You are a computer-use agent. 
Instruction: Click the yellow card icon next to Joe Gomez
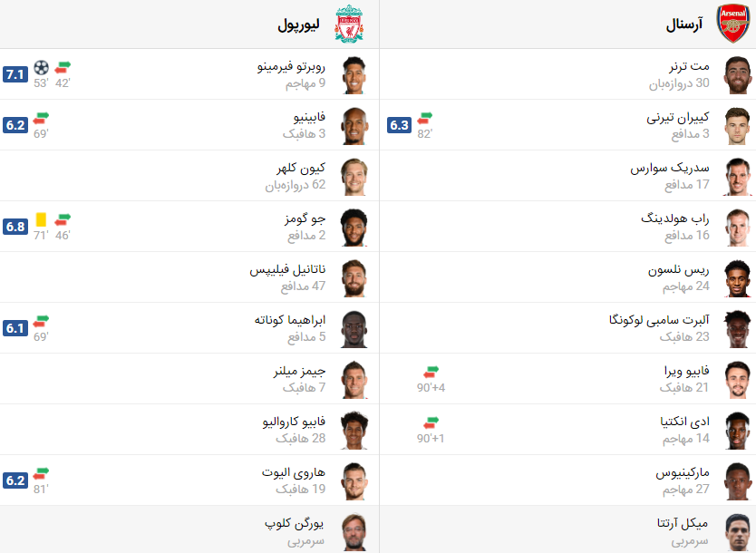pyautogui.click(x=39, y=220)
